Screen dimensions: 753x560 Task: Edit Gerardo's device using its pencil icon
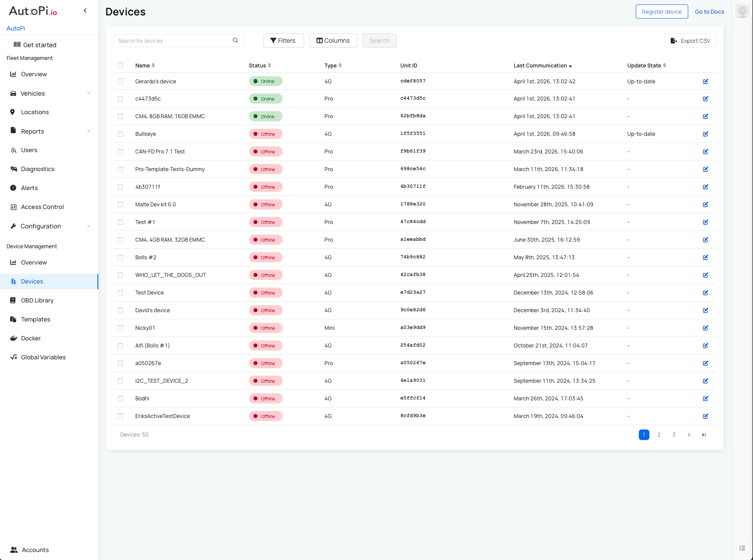tap(705, 81)
